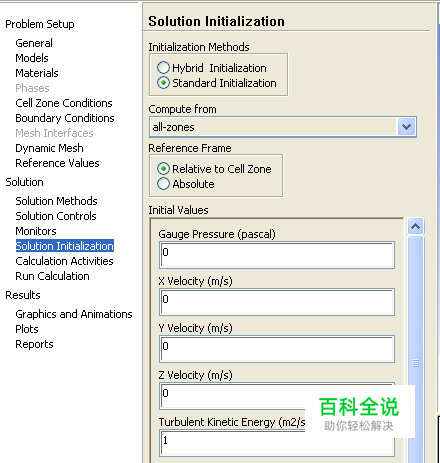Select Monitors in the Solution section

click(x=36, y=231)
